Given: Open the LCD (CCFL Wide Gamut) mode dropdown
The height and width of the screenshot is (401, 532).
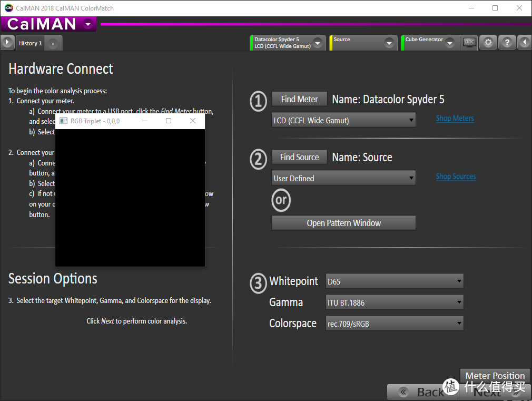Looking at the screenshot, I should (343, 120).
